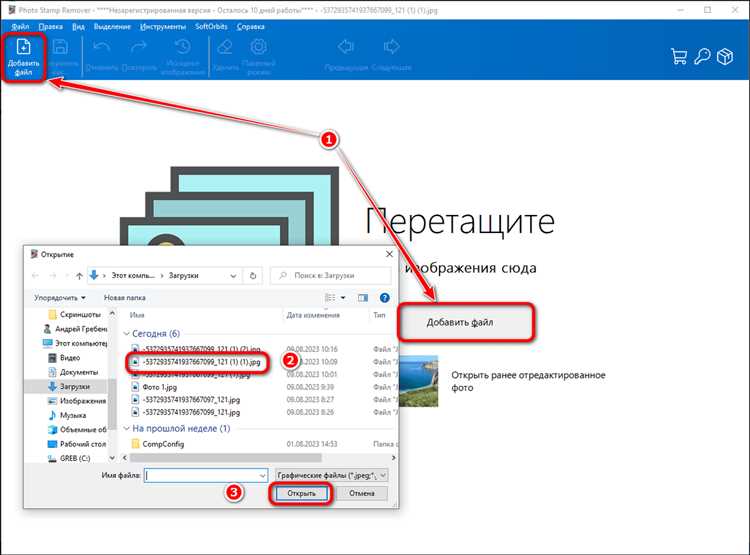
Task: Click Этот компь... in the address breadcrumb
Action: tap(133, 276)
